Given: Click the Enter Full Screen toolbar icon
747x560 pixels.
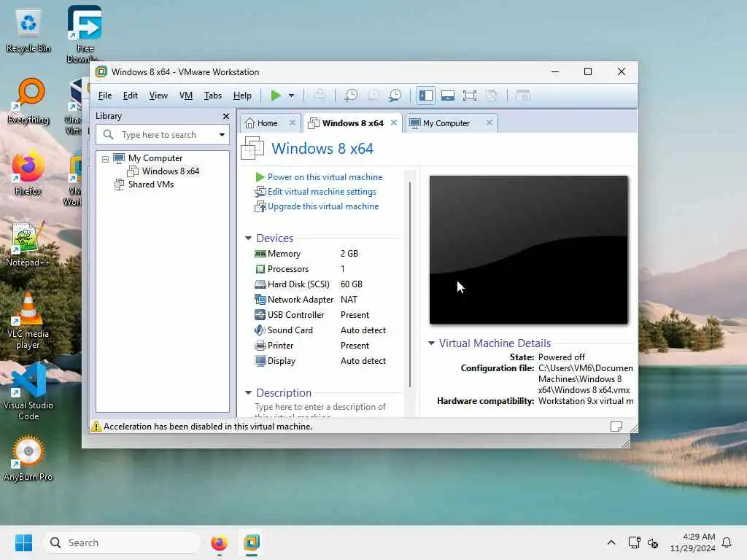Looking at the screenshot, I should [x=469, y=96].
